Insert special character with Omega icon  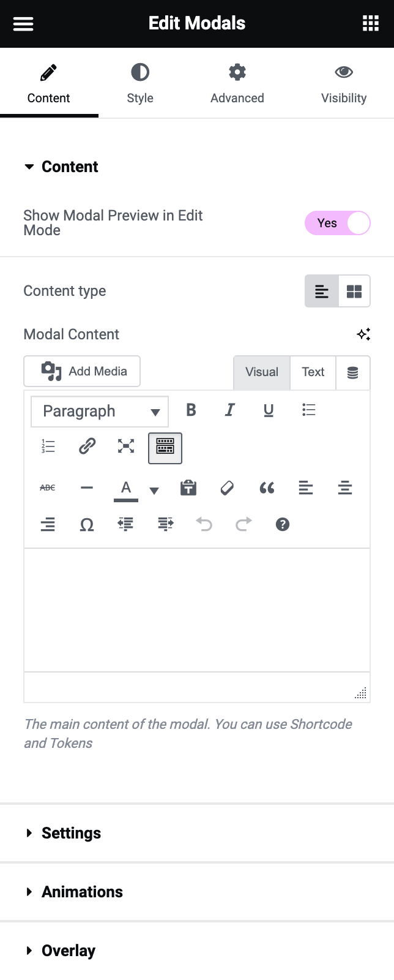87,525
